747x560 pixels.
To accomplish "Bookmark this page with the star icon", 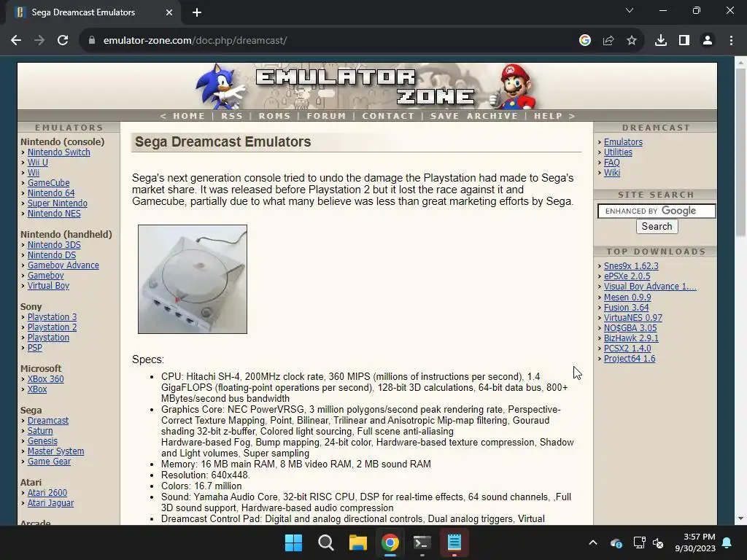I will (632, 41).
